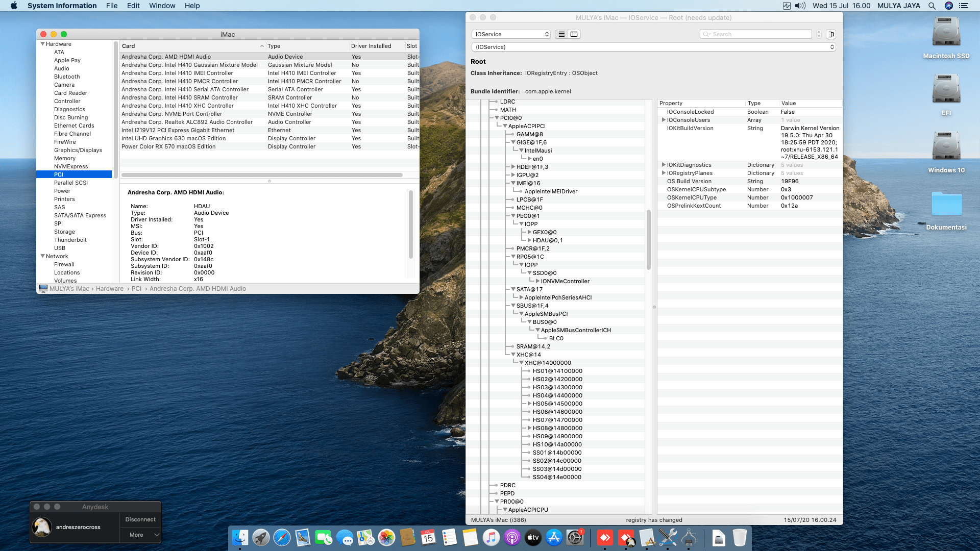The height and width of the screenshot is (551, 980).
Task: Expand the IGPU@2 tree node
Action: click(x=513, y=175)
